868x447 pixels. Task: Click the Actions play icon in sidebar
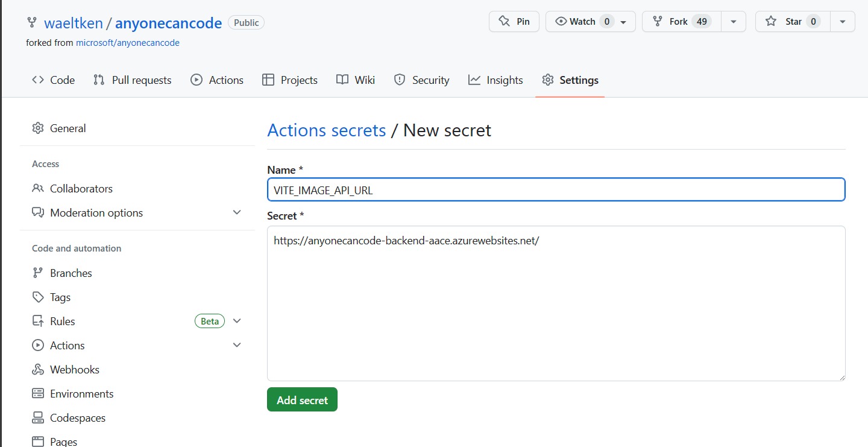pos(37,345)
